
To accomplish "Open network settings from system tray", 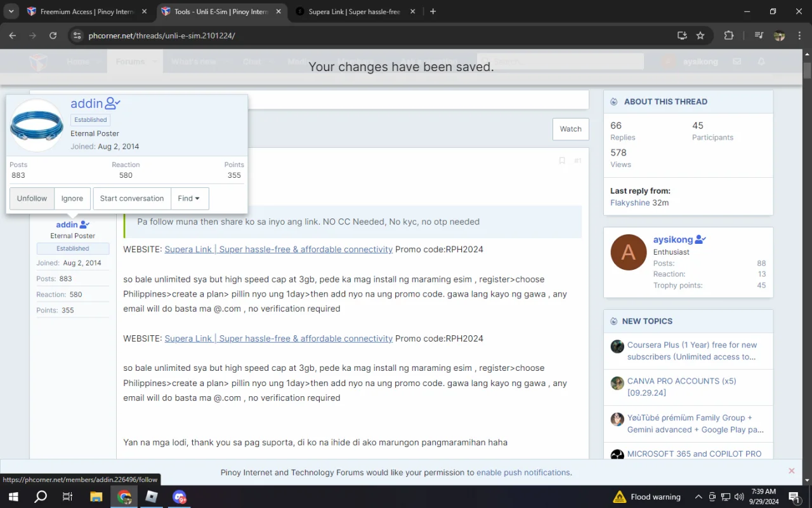I will pos(726,497).
